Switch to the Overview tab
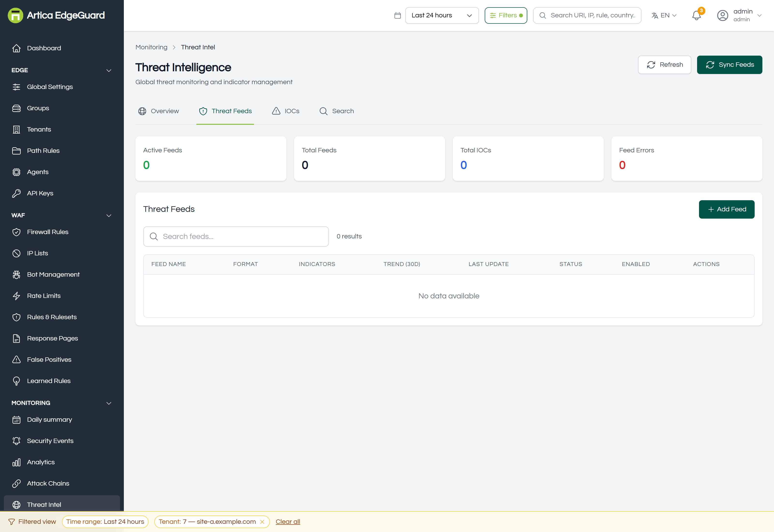The image size is (774, 532). pos(159,111)
